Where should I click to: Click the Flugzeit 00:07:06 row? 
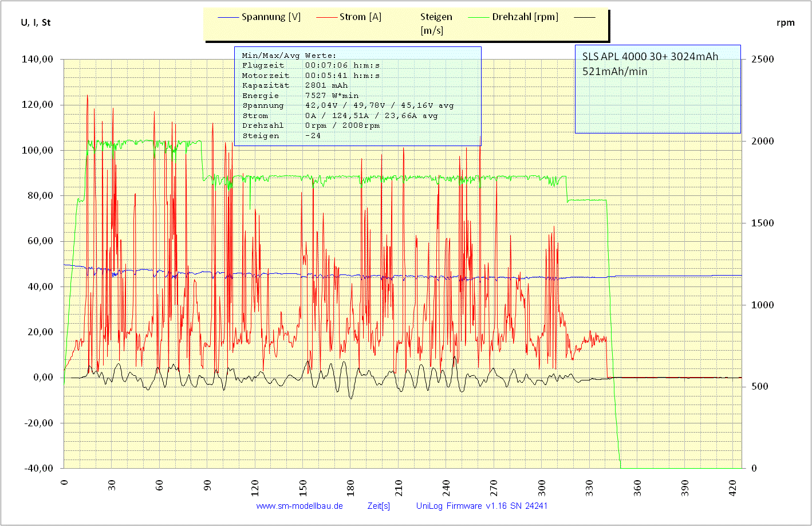(311, 65)
